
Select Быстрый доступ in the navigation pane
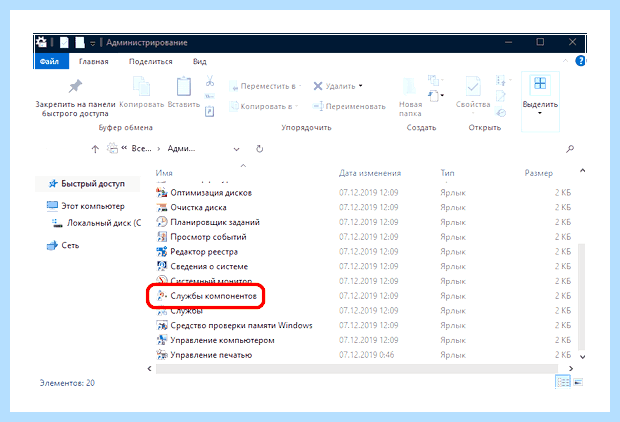pyautogui.click(x=87, y=184)
